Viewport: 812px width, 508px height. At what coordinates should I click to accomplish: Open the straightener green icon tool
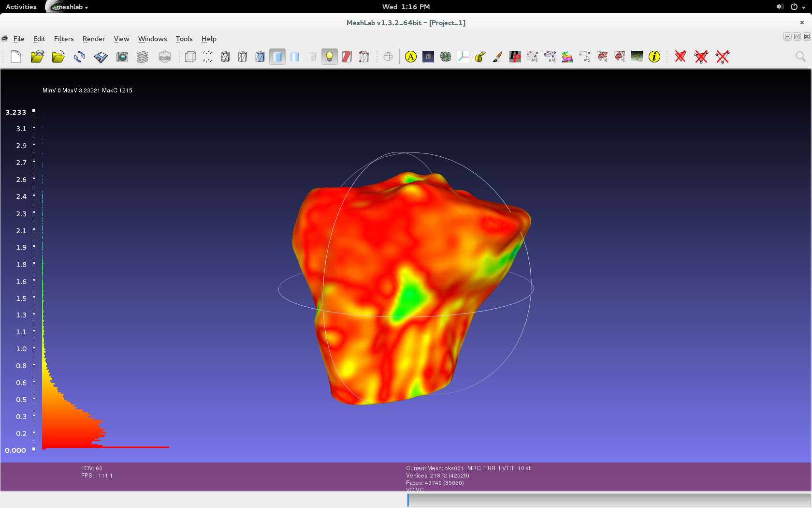[x=637, y=57]
